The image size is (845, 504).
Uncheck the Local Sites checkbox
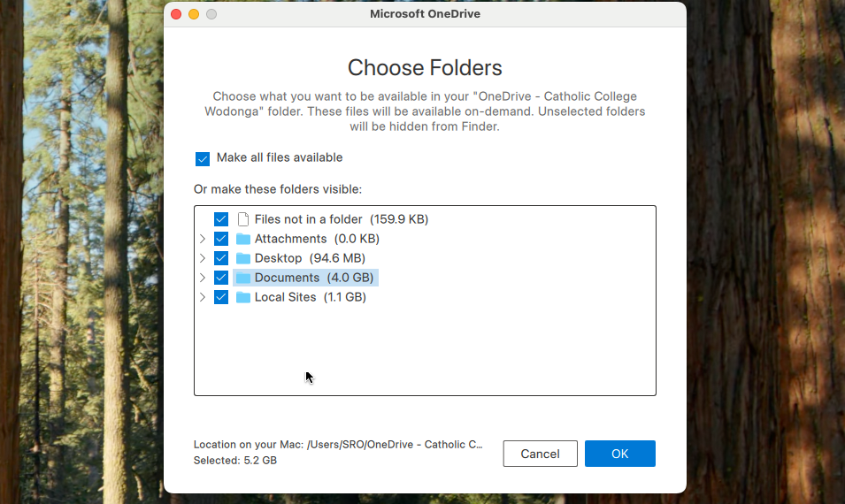tap(221, 297)
